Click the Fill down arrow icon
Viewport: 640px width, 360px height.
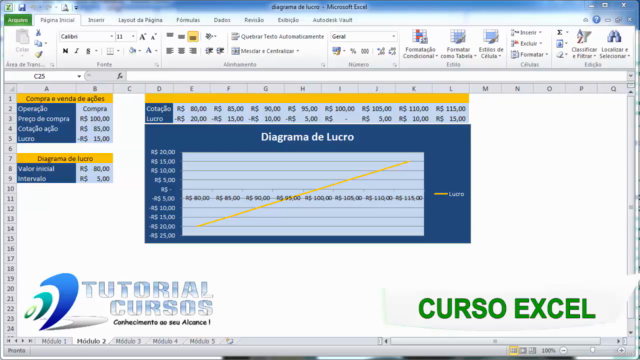[560, 43]
